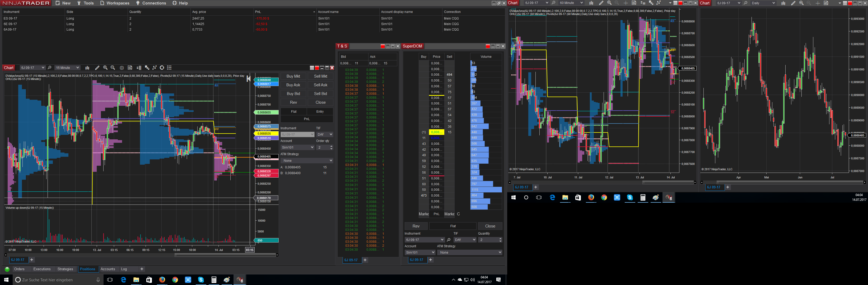Screen dimensions: 868x285
Task: Open Calculator from the Windows taskbar
Action: [214, 280]
